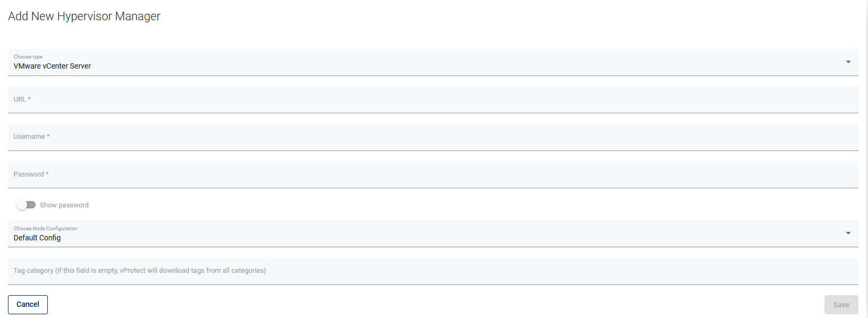Click the Choose Node Configuration label
868x318 pixels.
pos(45,229)
